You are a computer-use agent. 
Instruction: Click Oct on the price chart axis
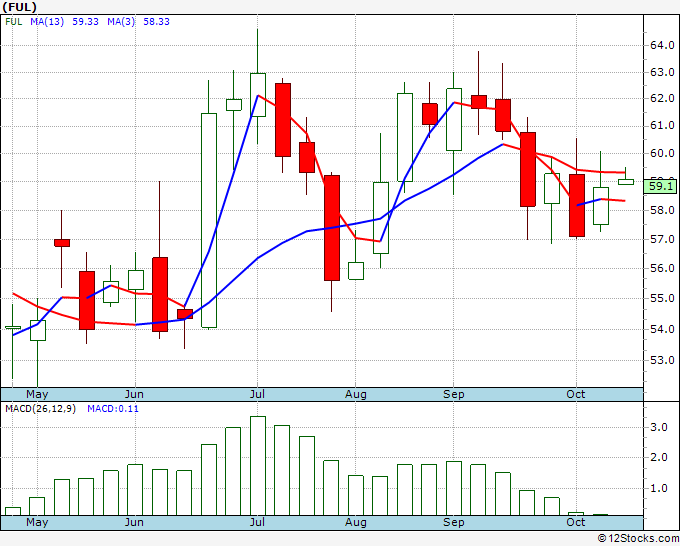tap(575, 394)
